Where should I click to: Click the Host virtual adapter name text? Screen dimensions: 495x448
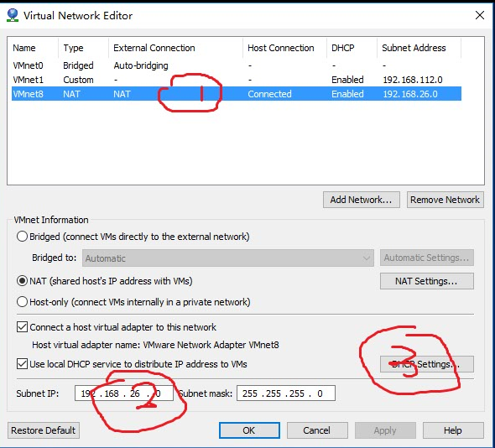(155, 345)
